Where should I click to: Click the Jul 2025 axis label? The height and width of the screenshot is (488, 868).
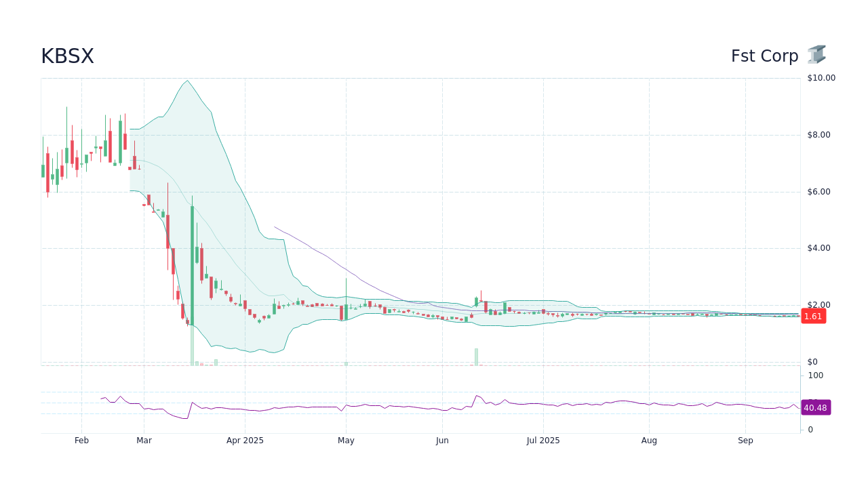point(542,440)
